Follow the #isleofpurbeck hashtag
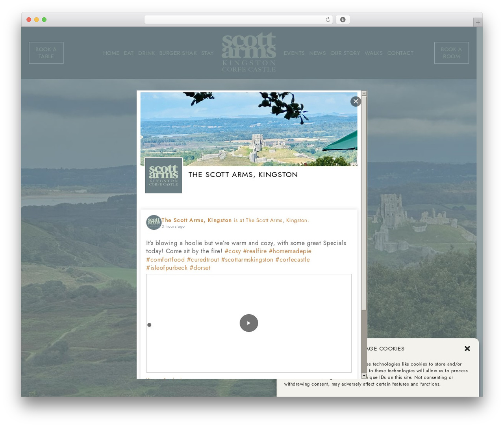The image size is (504, 427). [x=167, y=267]
